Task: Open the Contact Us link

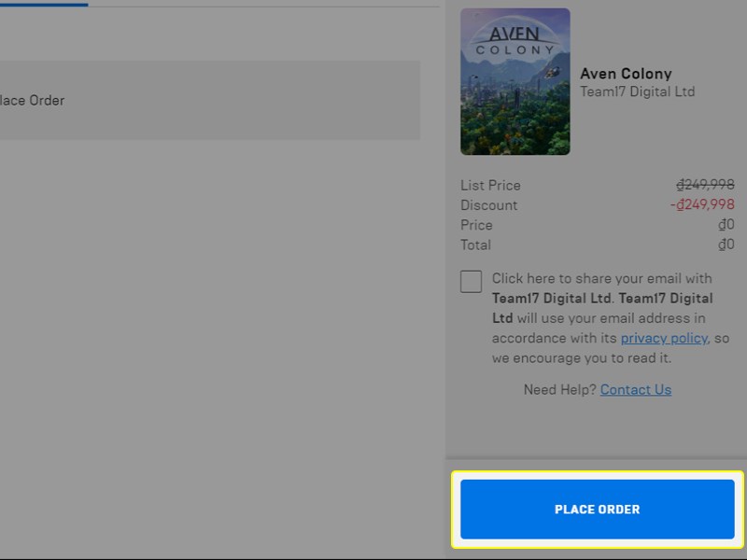Action: point(636,389)
